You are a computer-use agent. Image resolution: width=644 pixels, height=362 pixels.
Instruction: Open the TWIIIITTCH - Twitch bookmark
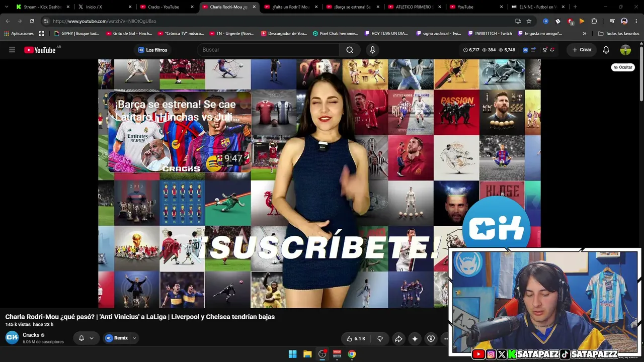click(489, 34)
